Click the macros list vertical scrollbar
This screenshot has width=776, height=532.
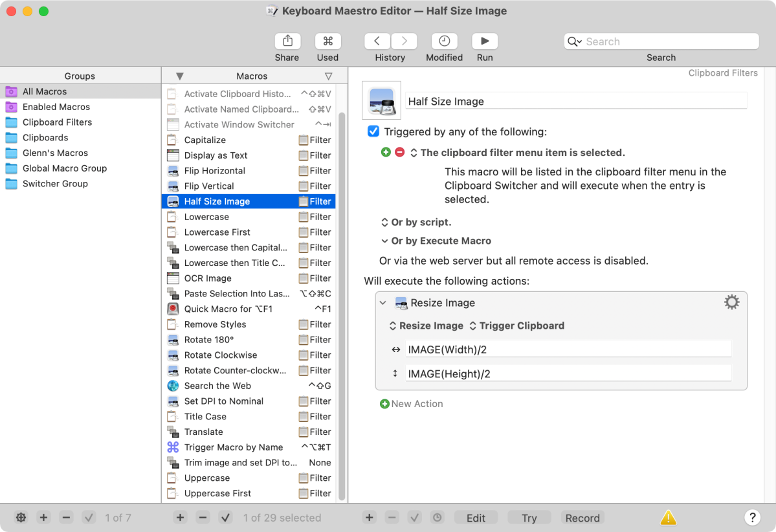(x=342, y=307)
